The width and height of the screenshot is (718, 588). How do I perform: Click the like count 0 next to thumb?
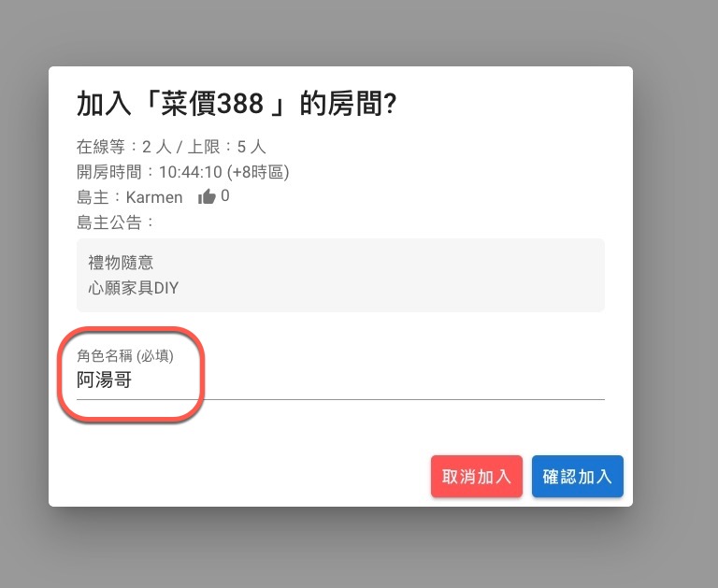tap(224, 196)
